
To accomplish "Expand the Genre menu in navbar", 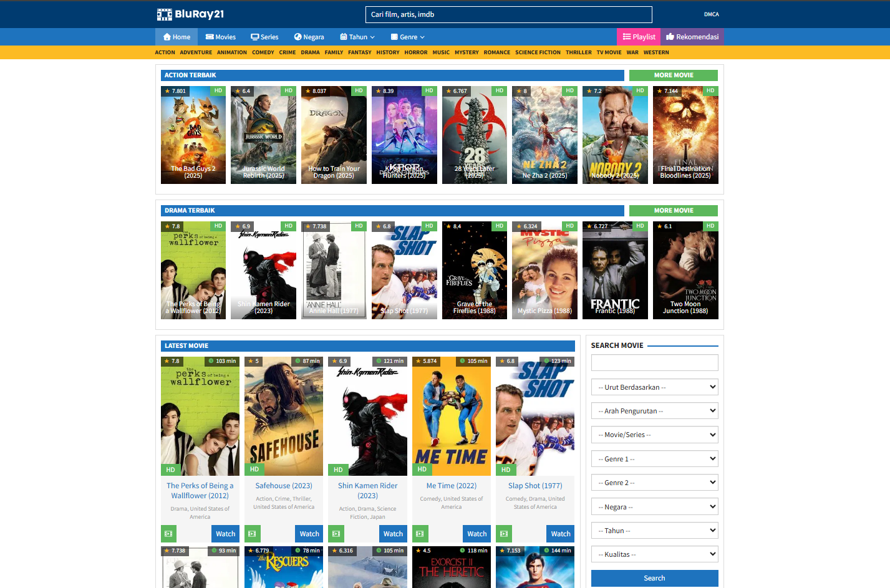I will coord(407,37).
